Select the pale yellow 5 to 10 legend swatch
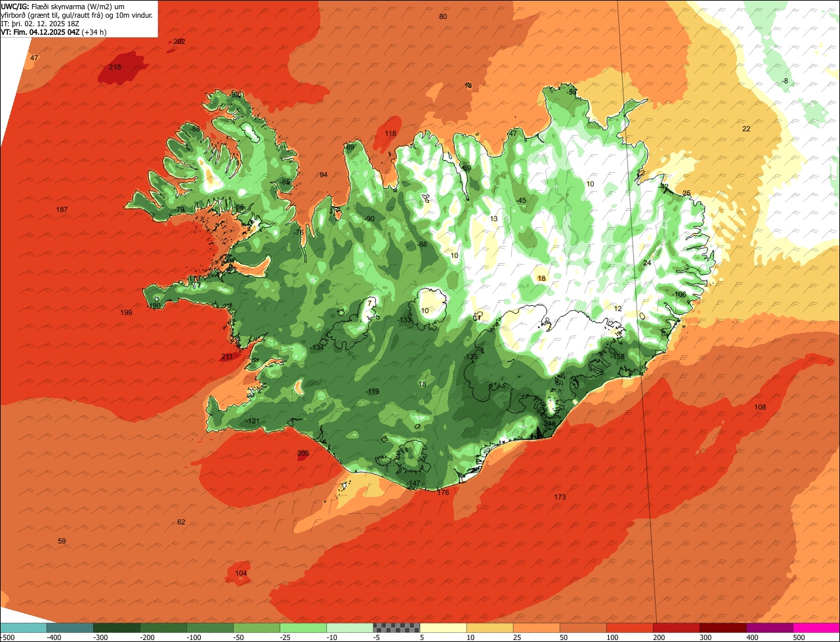The image size is (840, 642). click(x=443, y=628)
